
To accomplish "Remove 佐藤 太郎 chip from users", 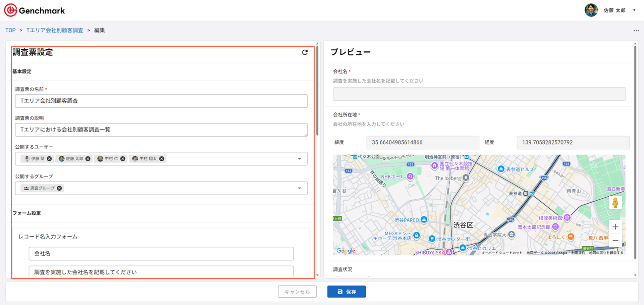I will coord(88,159).
